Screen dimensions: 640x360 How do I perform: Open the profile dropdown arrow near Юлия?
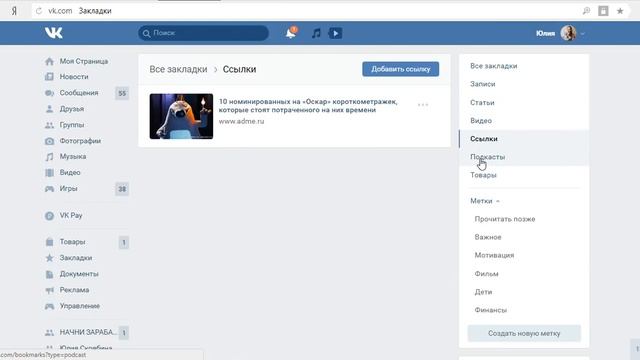click(x=582, y=33)
